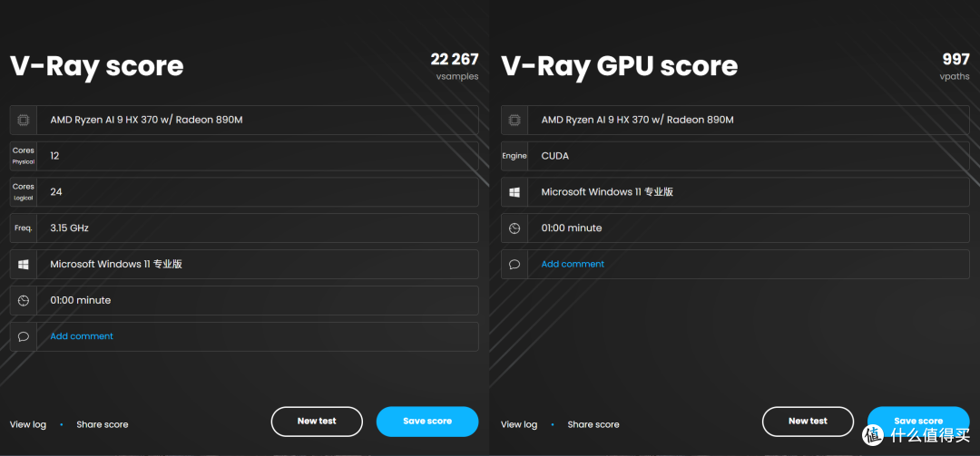
Task: Click the V-Ray GPU score heading
Action: [620, 66]
